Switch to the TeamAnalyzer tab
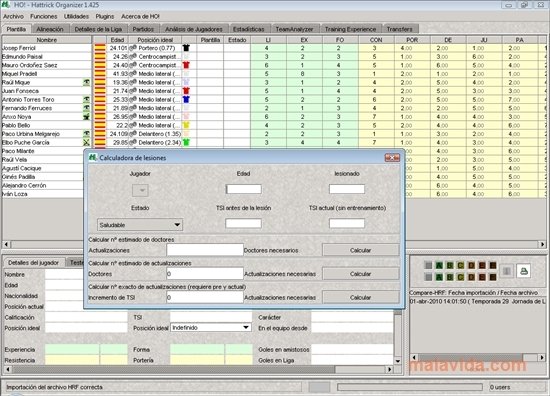Viewport: 550px width, 396px height. pos(294,29)
